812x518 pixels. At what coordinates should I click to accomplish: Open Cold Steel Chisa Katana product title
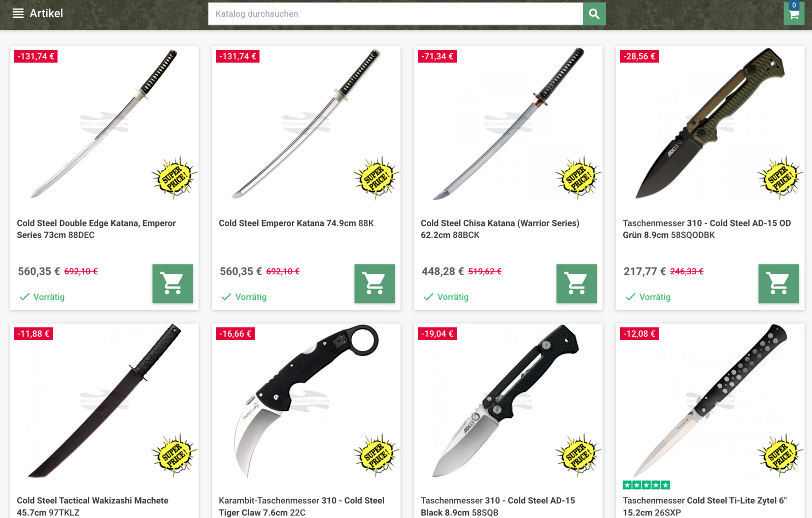point(500,229)
